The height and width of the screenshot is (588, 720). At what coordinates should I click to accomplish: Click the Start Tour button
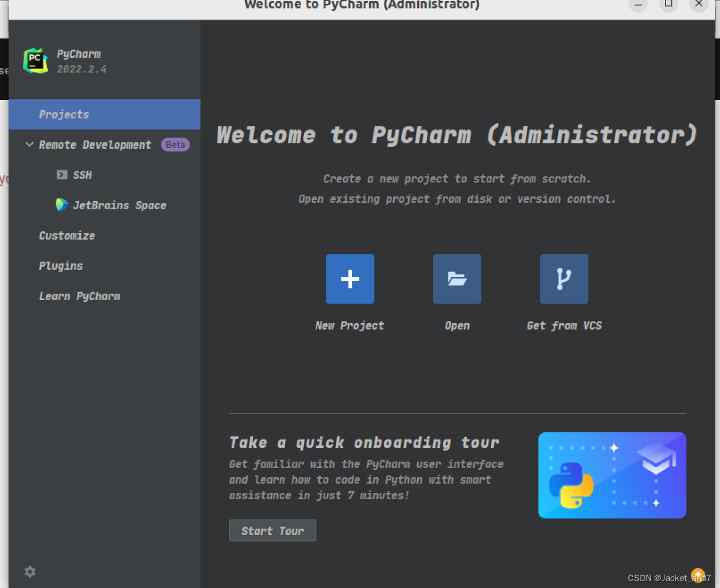(272, 530)
